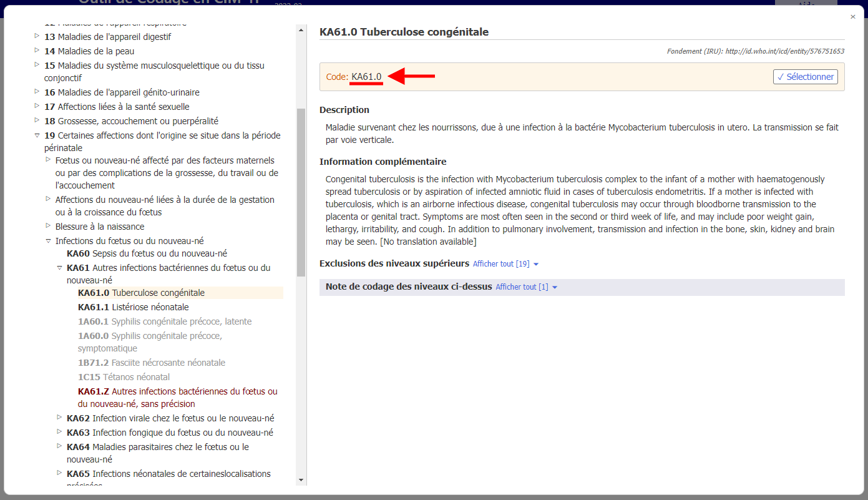The height and width of the screenshot is (500, 868).
Task: Open Infections du fœtus ou du nouveau-né category
Action: pos(129,241)
